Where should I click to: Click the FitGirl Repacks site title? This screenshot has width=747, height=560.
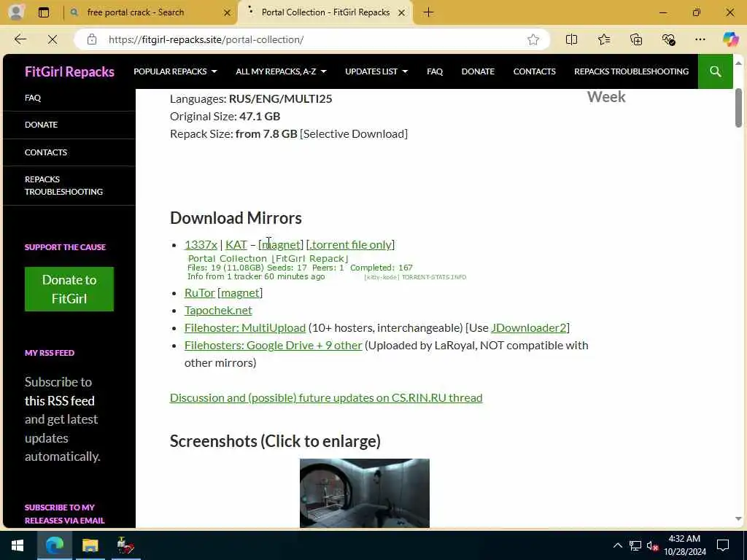point(69,71)
